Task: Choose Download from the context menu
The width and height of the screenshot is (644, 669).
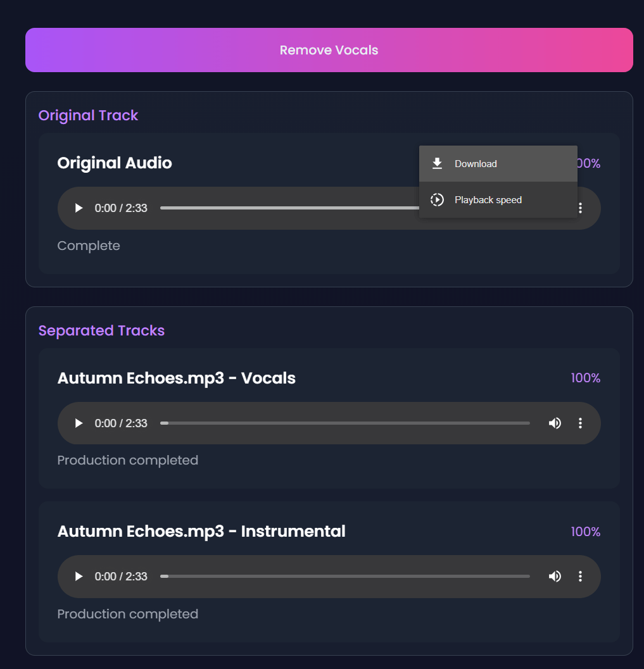Action: (x=476, y=164)
